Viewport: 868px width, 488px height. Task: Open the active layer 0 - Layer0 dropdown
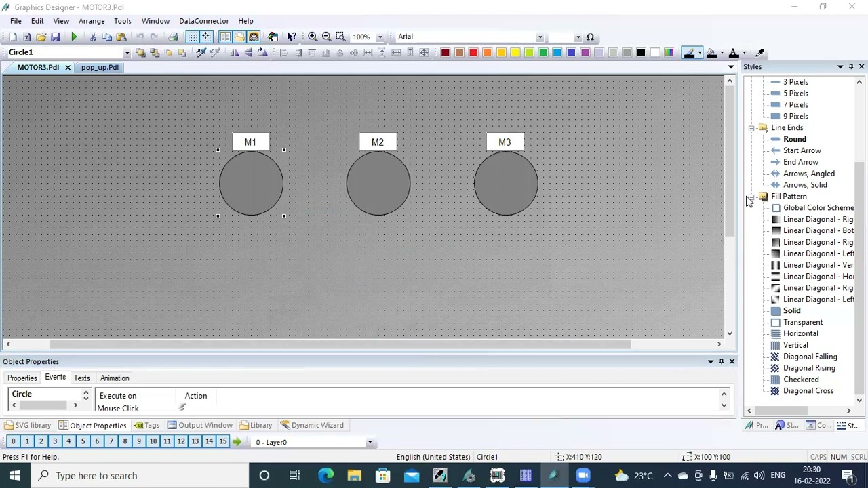pyautogui.click(x=370, y=443)
